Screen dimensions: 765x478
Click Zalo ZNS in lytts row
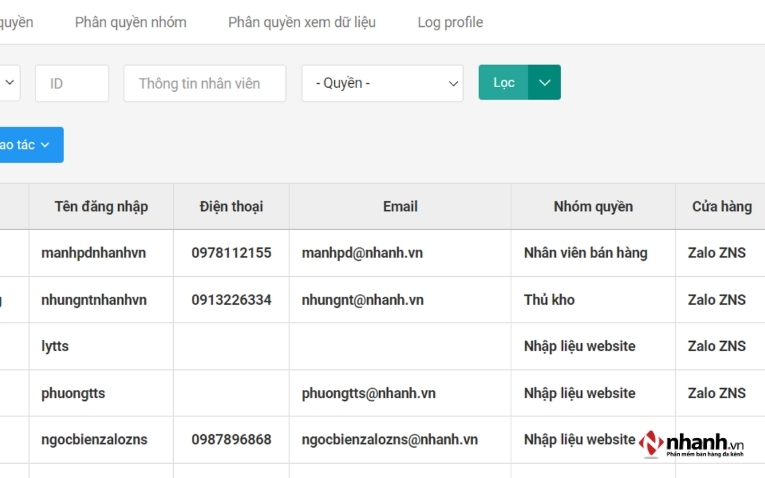click(x=717, y=346)
